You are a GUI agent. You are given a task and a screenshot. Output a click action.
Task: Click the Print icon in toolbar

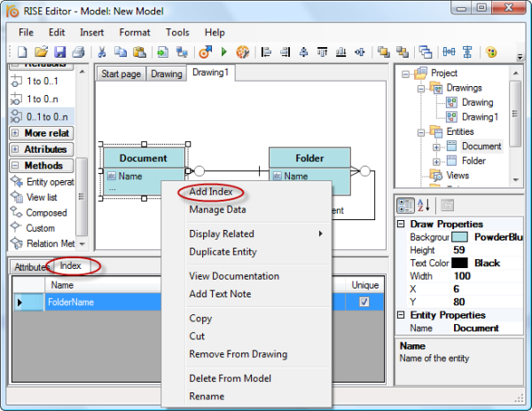tap(78, 52)
